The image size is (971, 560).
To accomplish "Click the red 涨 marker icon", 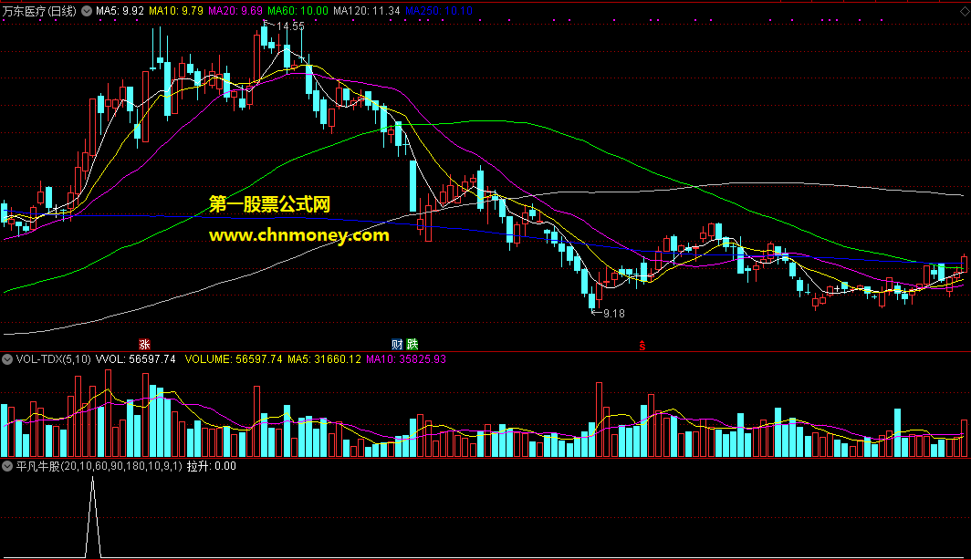I will click(144, 344).
